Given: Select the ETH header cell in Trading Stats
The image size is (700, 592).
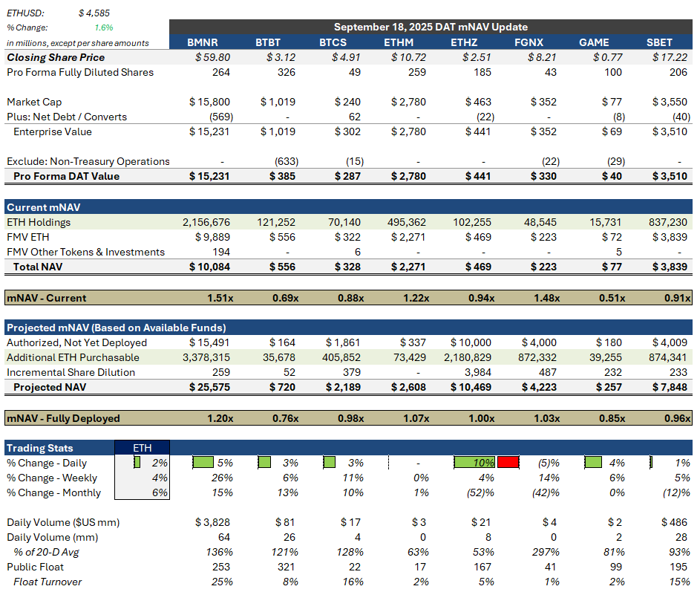Looking at the screenshot, I should click(x=142, y=448).
